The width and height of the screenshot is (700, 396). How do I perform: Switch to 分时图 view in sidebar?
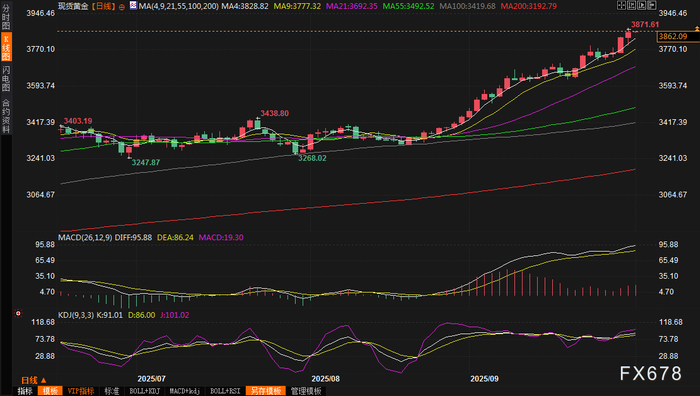coord(6,16)
